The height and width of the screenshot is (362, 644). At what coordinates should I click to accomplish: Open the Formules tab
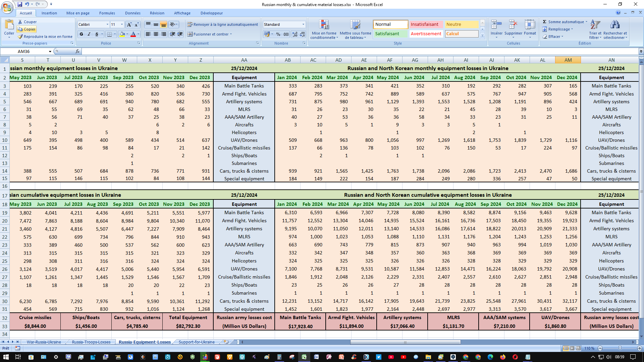tap(107, 13)
